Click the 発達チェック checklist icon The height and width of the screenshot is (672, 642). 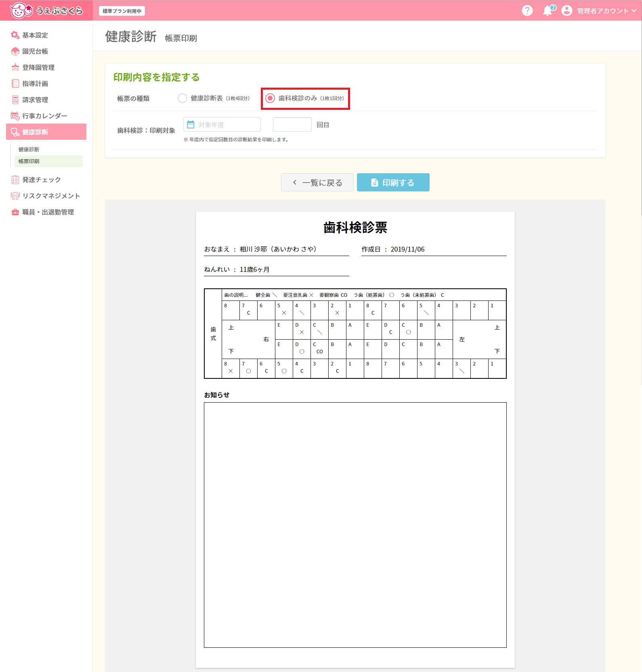pyautogui.click(x=15, y=180)
